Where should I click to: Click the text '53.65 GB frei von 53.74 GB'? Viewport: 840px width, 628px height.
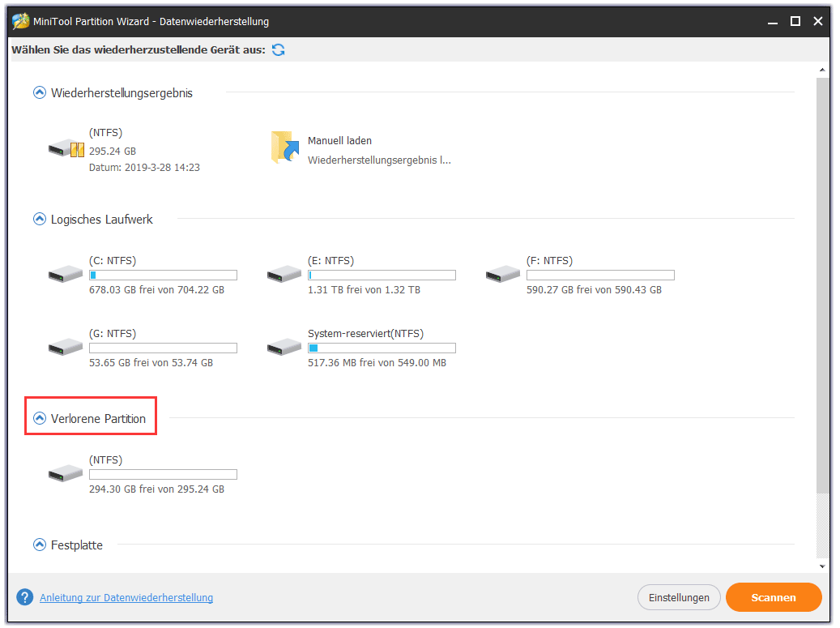151,363
